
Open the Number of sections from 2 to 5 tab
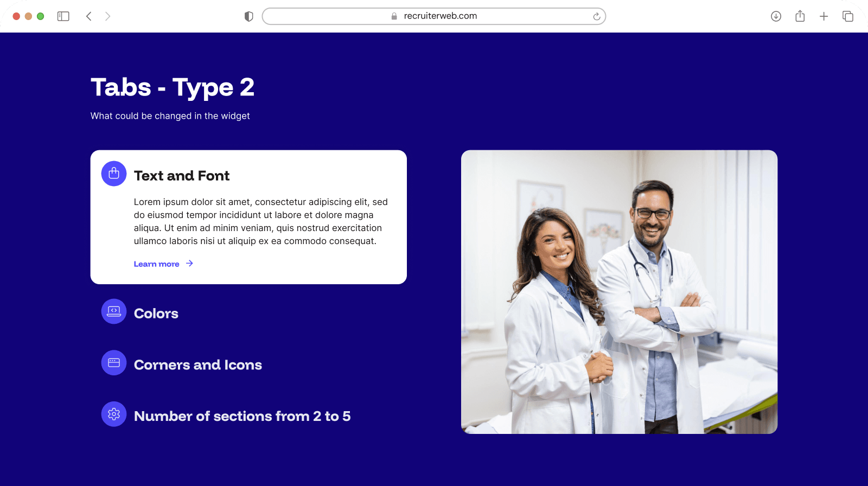click(x=242, y=416)
